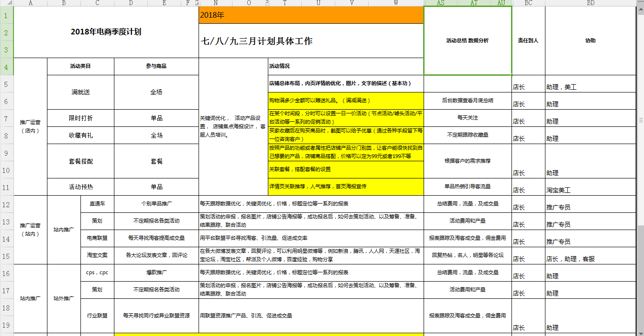Click the '活动情况' header cell
The height and width of the screenshot is (336, 644).
point(345,66)
